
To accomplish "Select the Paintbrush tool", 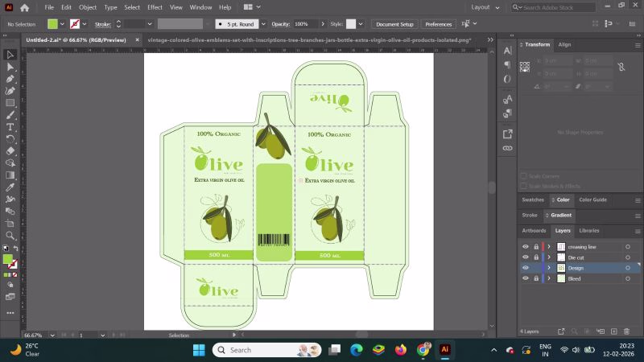I will [x=10, y=115].
